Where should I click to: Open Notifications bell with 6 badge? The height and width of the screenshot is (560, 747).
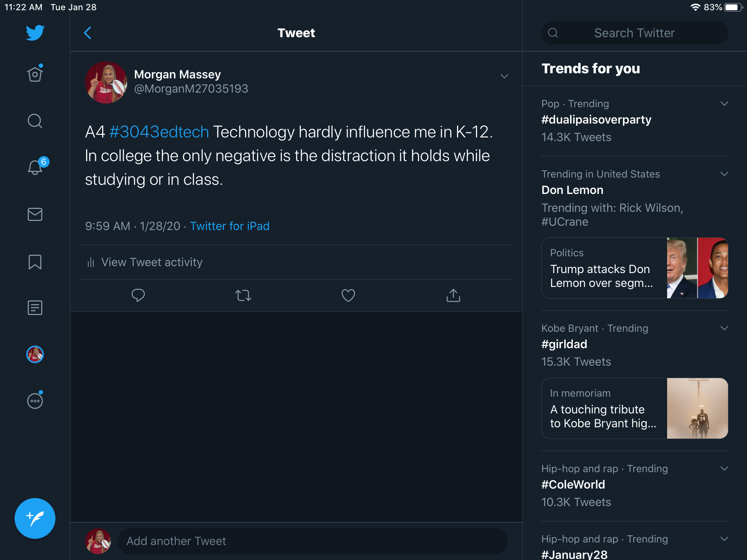pos(35,167)
